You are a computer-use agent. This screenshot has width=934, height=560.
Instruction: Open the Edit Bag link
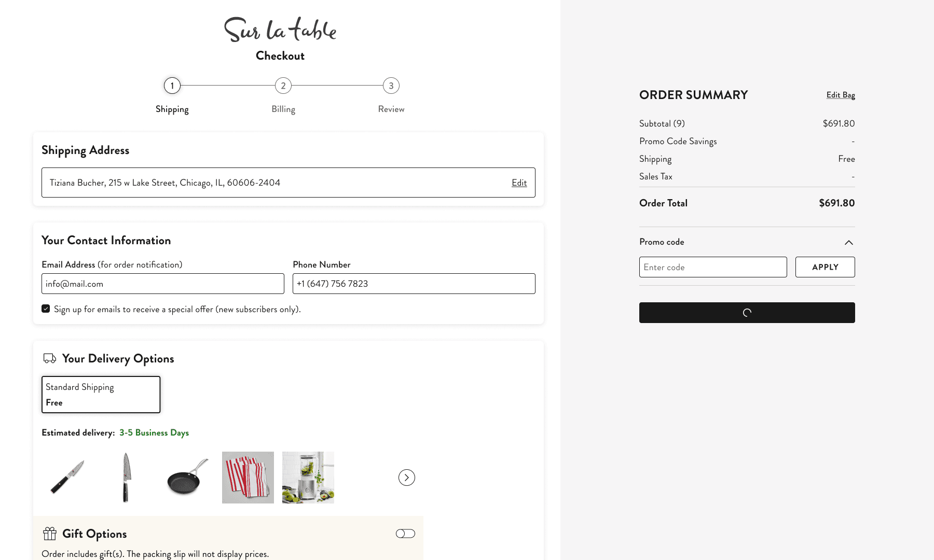pos(841,95)
